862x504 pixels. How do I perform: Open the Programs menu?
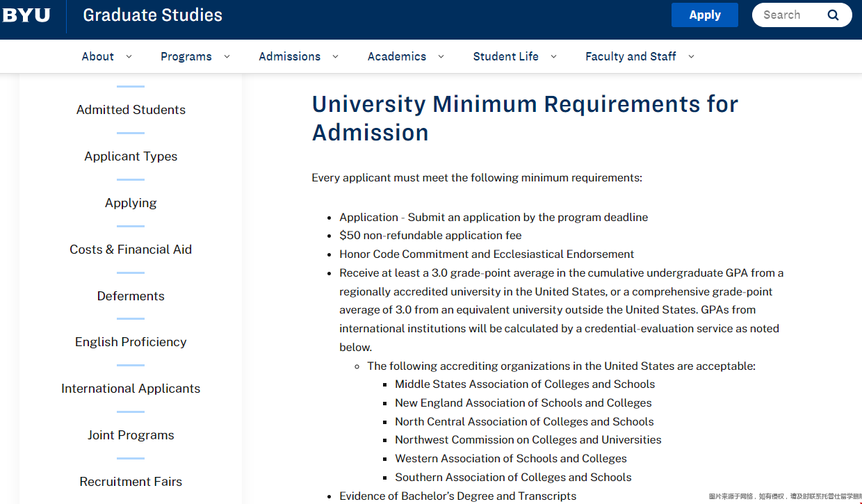pos(186,57)
